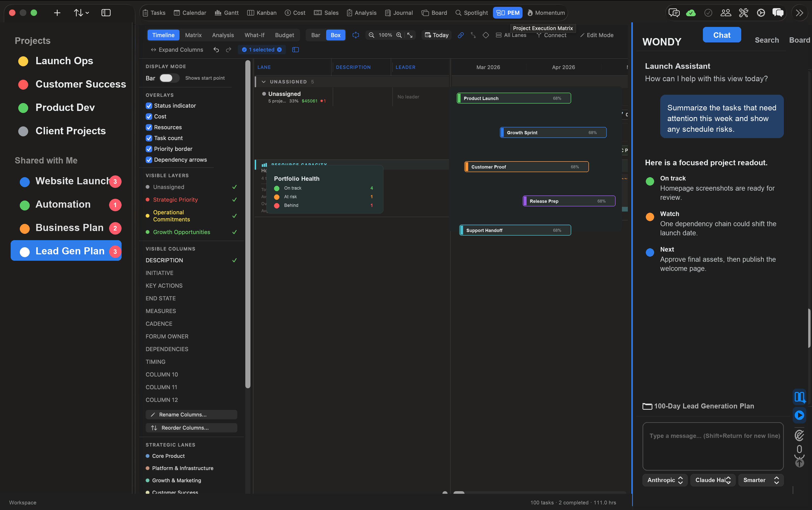812x510 pixels.
Task: Switch to the Matrix tab
Action: click(193, 35)
